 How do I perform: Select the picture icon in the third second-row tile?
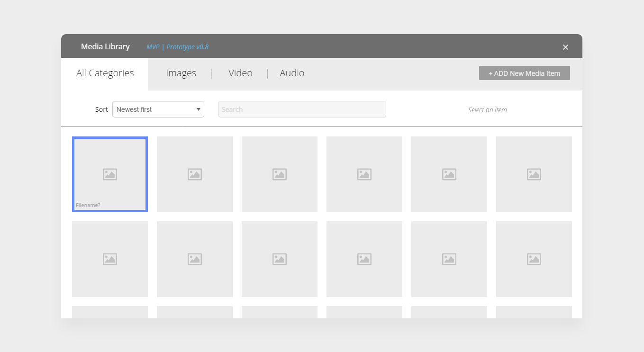(x=279, y=259)
